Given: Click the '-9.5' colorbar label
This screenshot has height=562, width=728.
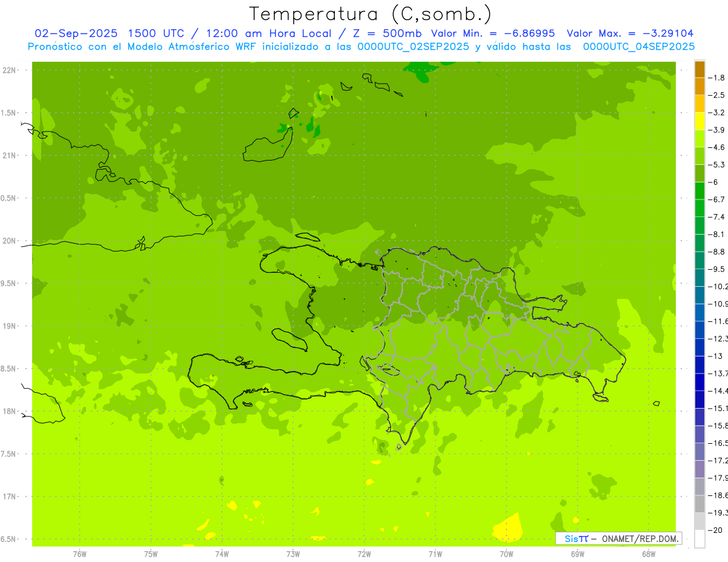Looking at the screenshot, I should 716,269.
